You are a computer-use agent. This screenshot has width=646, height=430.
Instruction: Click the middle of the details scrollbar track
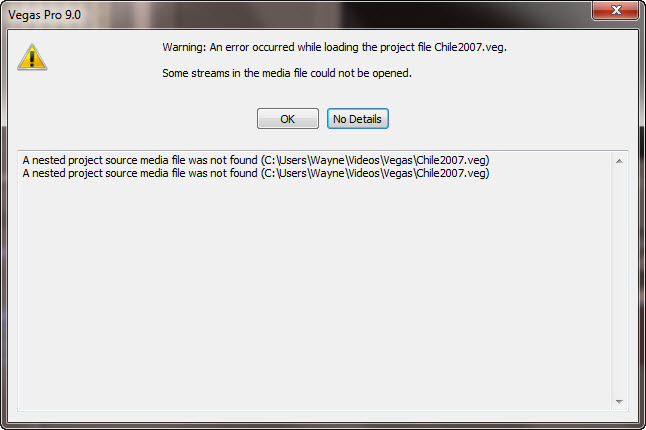619,281
